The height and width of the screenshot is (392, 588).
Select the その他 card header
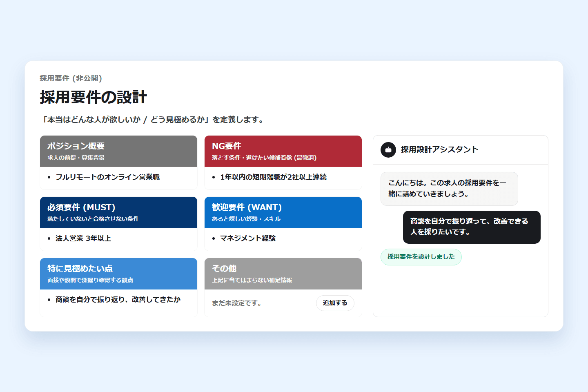283,274
